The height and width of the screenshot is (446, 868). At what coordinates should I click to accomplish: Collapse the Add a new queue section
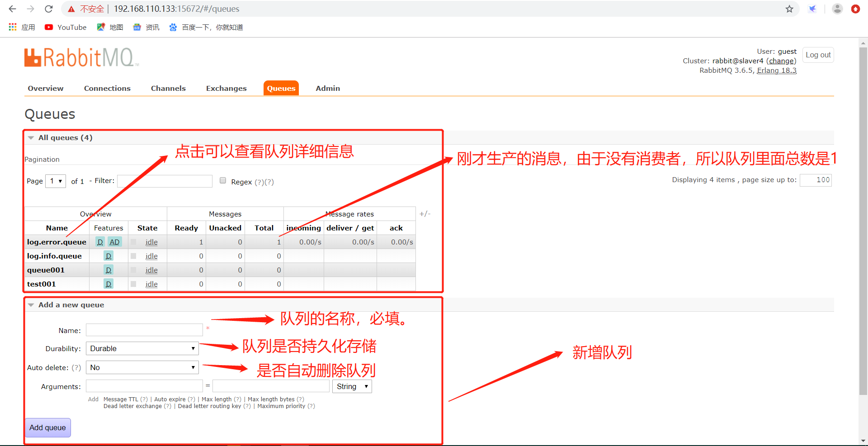click(x=31, y=305)
